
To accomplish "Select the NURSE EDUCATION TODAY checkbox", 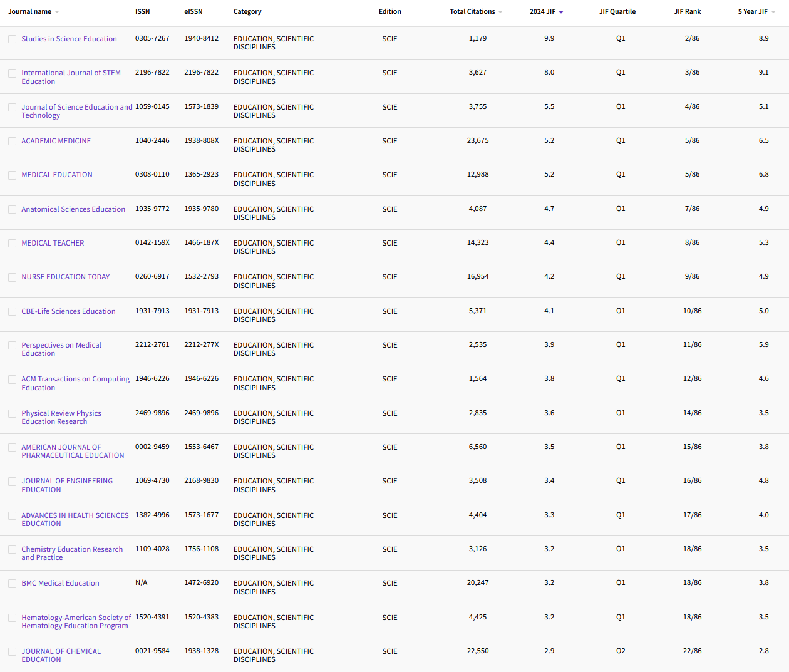I will [12, 277].
